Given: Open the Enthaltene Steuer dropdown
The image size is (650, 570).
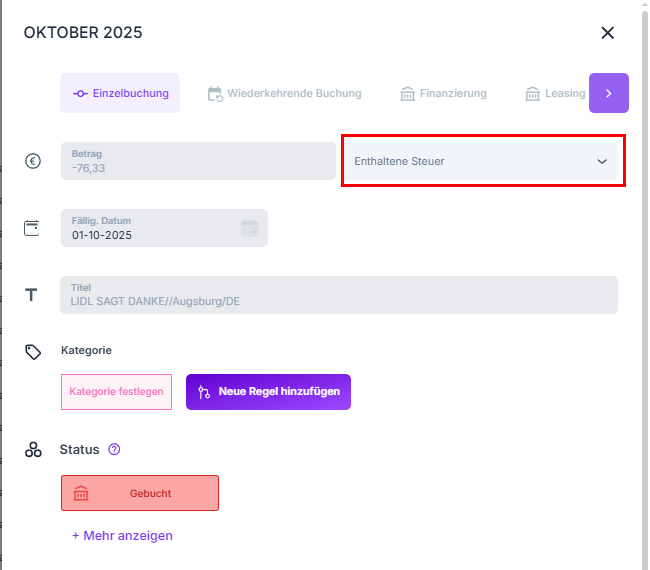Looking at the screenshot, I should (x=483, y=161).
